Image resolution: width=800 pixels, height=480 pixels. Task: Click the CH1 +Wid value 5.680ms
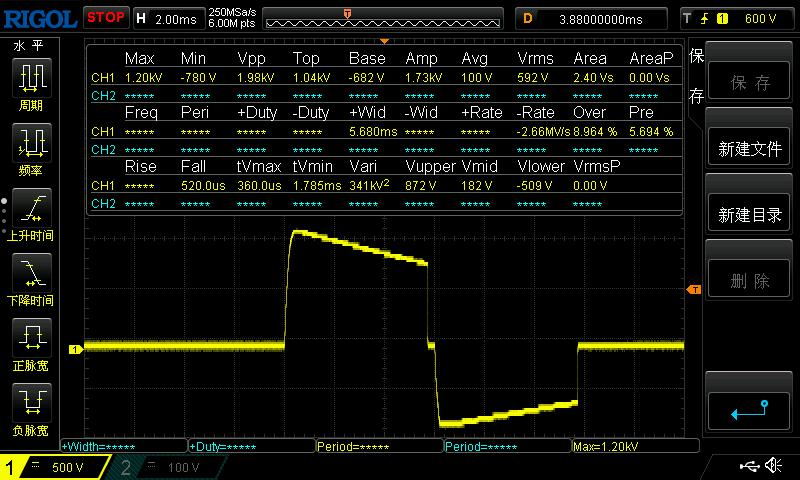click(x=373, y=132)
